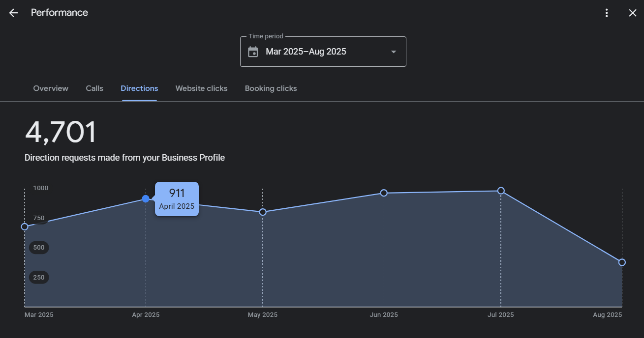Screen dimensions: 644x338
Task: Open the Mar 2025–Aug 2025 period selector
Action: click(323, 52)
